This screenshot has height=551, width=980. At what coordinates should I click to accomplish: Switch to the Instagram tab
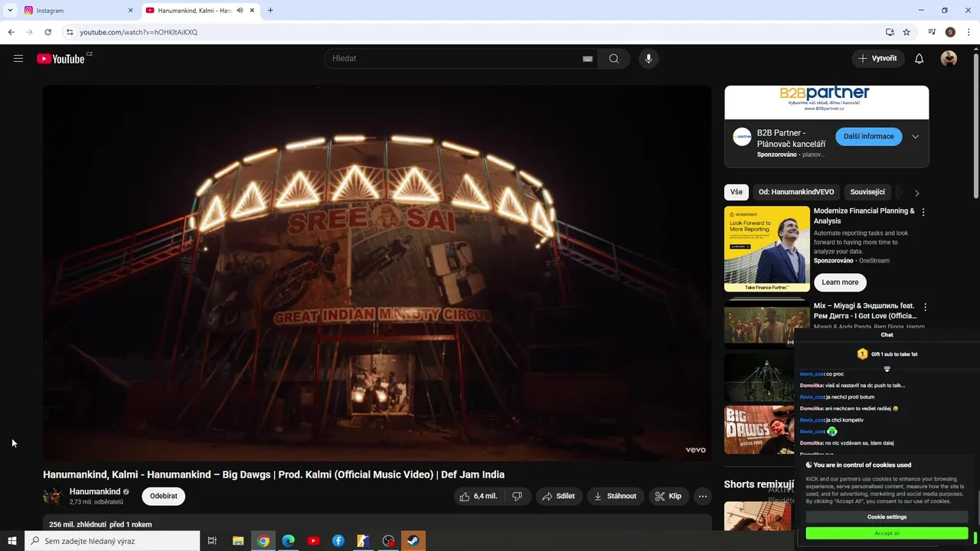[x=75, y=11]
